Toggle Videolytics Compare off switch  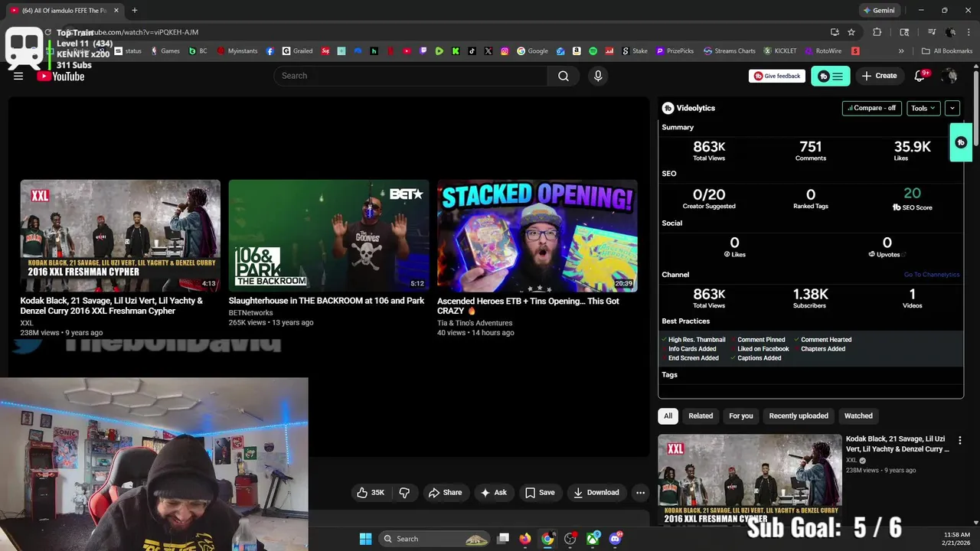[x=871, y=108]
